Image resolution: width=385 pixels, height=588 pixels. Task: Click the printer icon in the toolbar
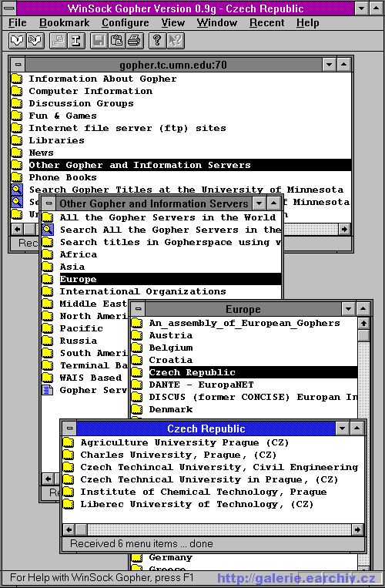pos(135,41)
